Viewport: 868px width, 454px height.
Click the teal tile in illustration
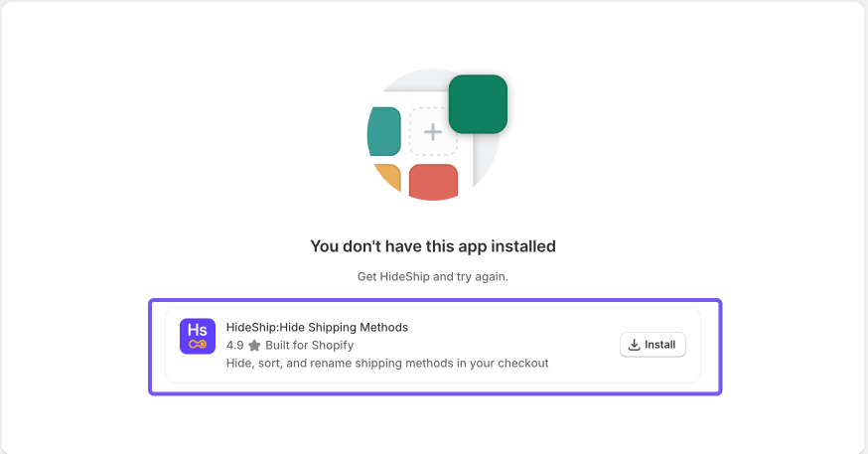384,132
